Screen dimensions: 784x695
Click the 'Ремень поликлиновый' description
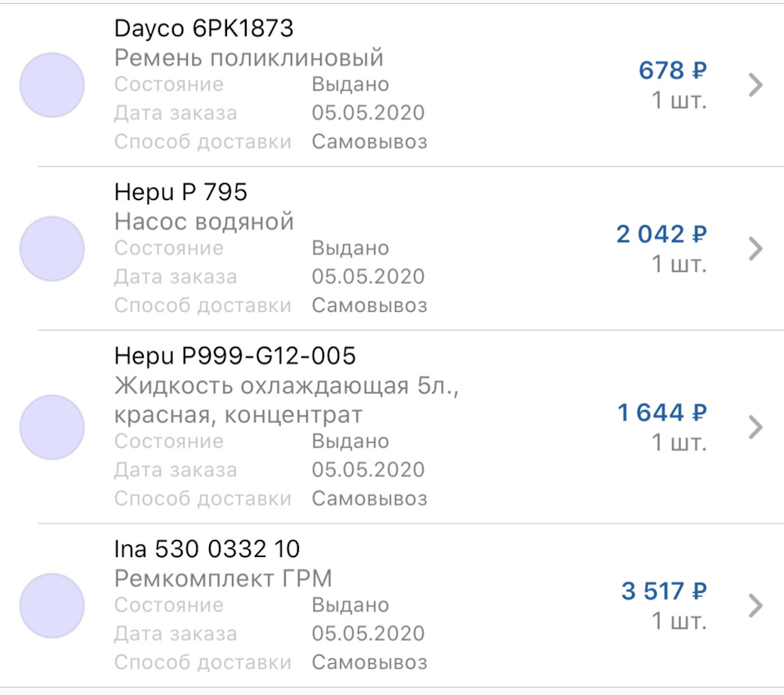tap(249, 58)
